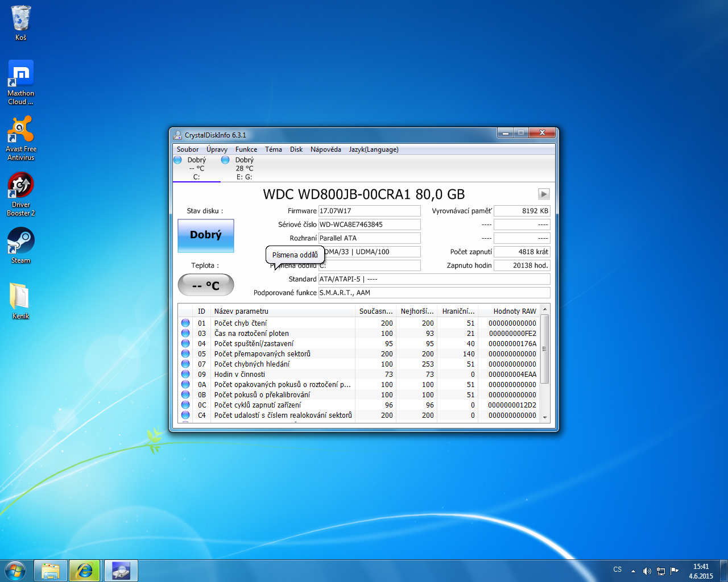Screen dimensions: 728x582
Task: Click the status orb for attribute 01
Action: 185,323
